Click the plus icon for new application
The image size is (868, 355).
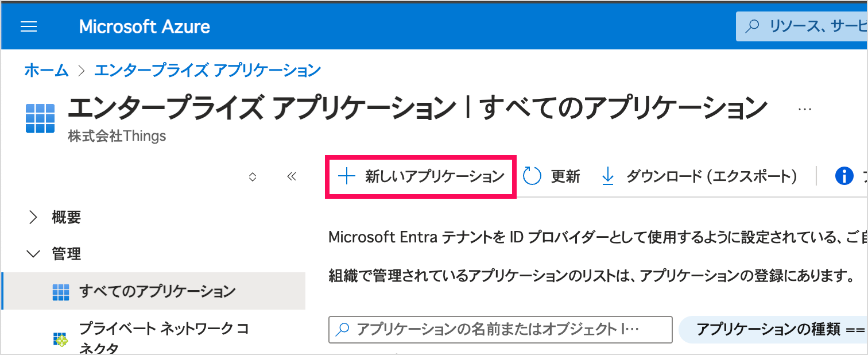(347, 177)
